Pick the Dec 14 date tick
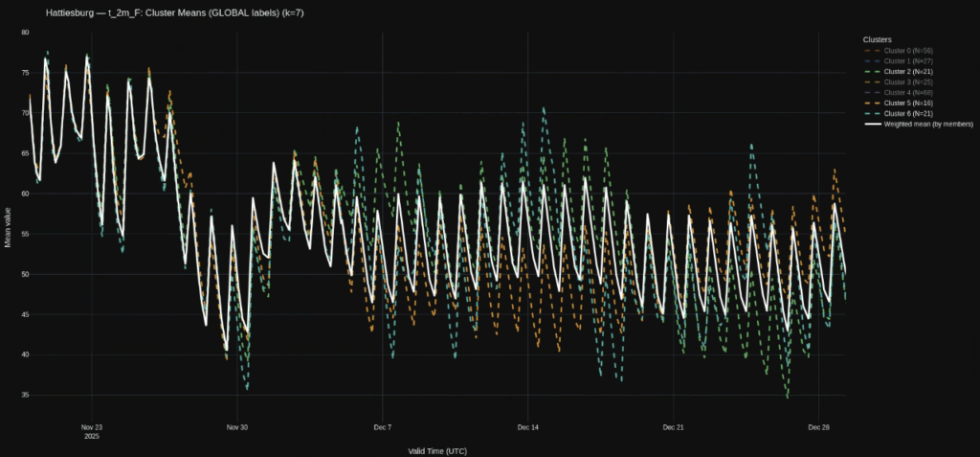The width and height of the screenshot is (980, 457). (x=527, y=427)
